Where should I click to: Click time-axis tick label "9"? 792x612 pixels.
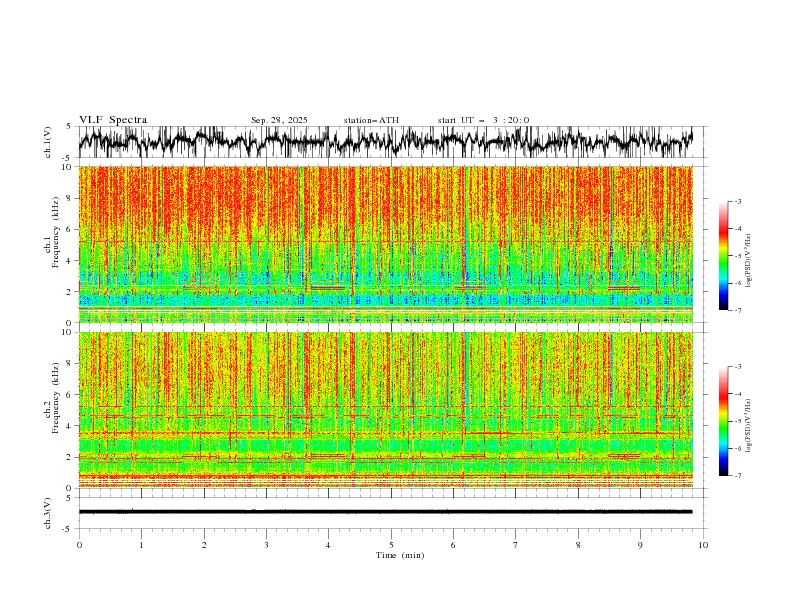(x=640, y=545)
